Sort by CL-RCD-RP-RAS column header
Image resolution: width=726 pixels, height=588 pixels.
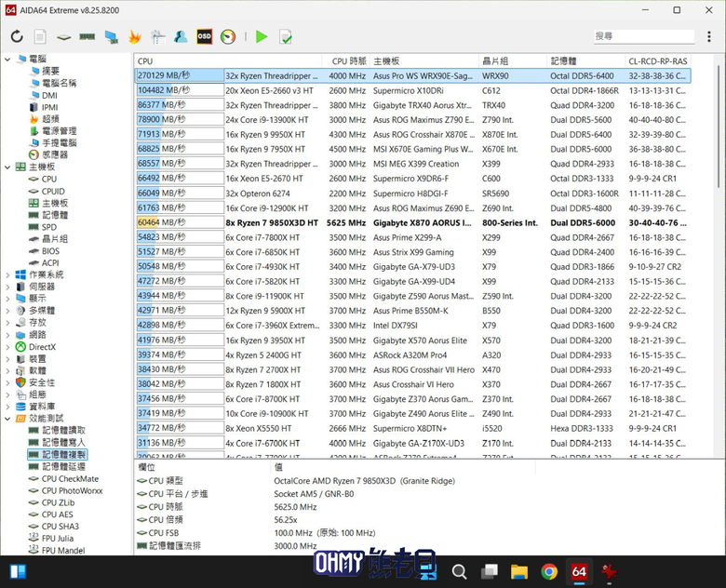(x=658, y=61)
